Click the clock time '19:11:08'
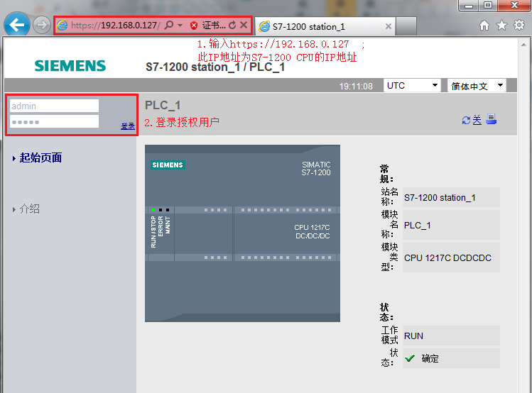Viewport: 532px width, 393px height. 356,87
